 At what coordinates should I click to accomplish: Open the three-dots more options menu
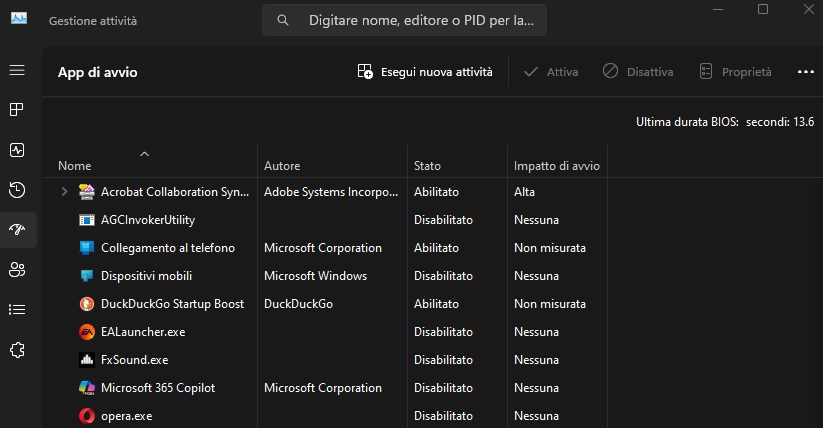point(806,72)
